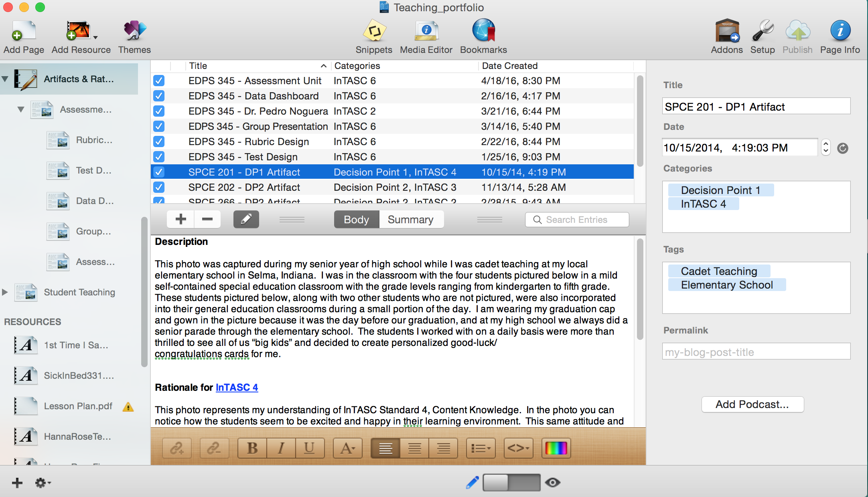
Task: Switch to the Summary tab
Action: (410, 219)
